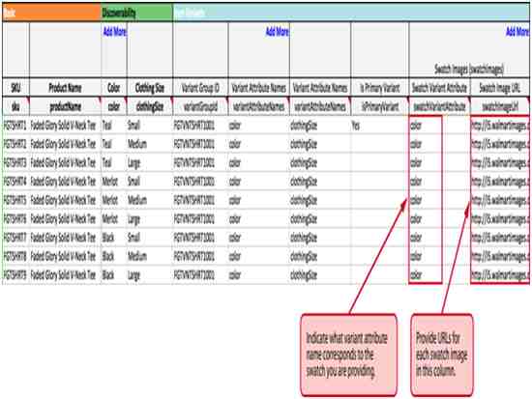Select SKU cell FGTSHIRT9

point(15,275)
